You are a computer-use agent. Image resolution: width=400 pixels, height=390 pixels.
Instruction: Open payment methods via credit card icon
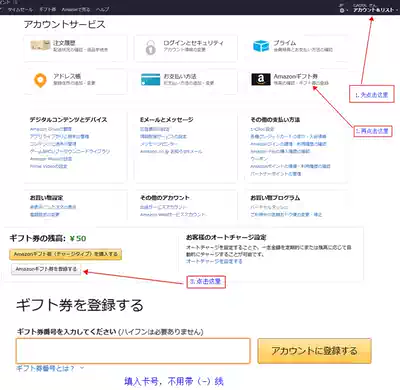(x=150, y=80)
